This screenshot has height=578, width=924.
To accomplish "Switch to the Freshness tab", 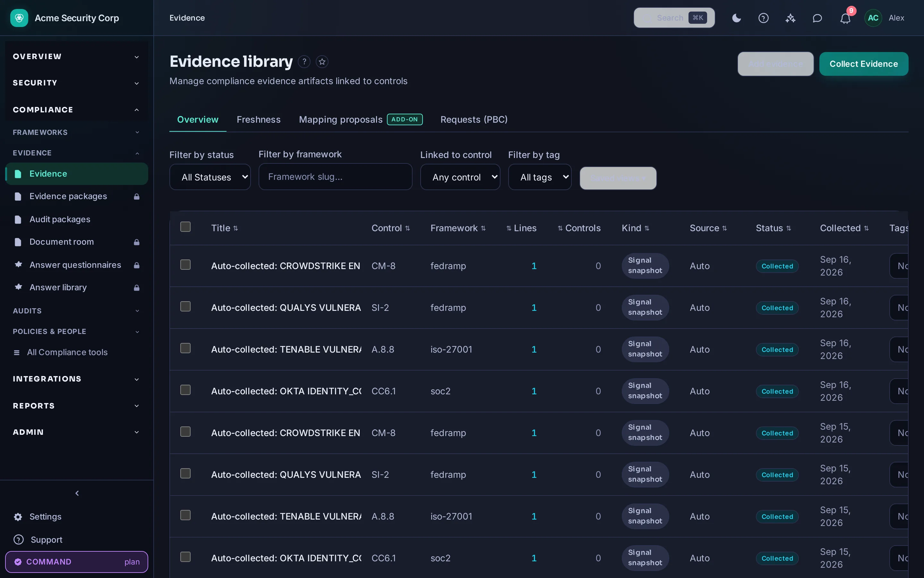I will [x=259, y=120].
